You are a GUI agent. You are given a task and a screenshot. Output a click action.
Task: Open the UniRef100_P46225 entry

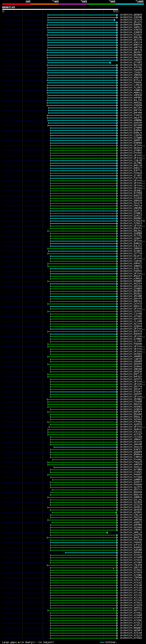pyautogui.click(x=131, y=462)
